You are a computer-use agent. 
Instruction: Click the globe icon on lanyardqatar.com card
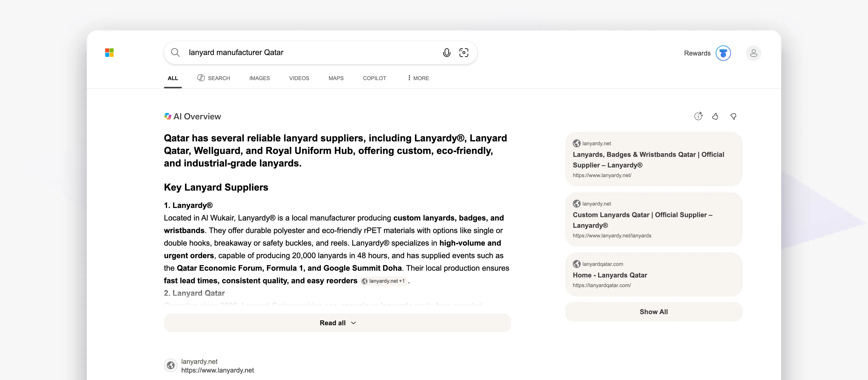point(576,264)
